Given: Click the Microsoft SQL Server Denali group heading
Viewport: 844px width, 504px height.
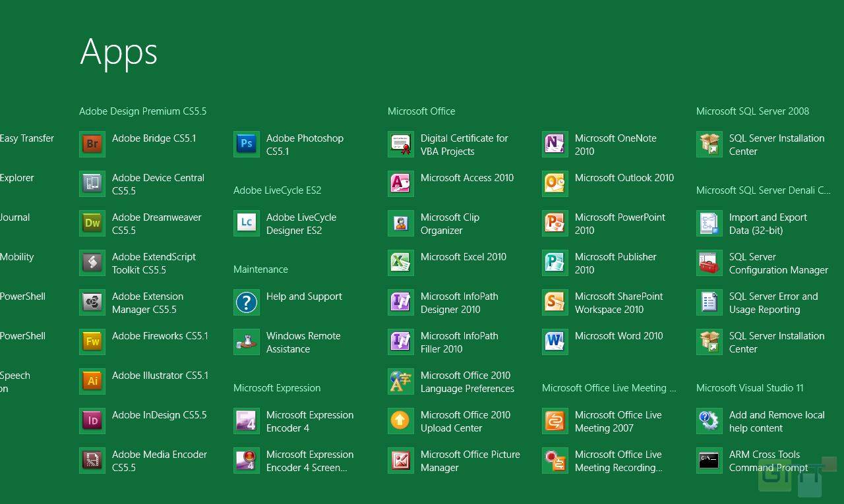Looking at the screenshot, I should 763,190.
